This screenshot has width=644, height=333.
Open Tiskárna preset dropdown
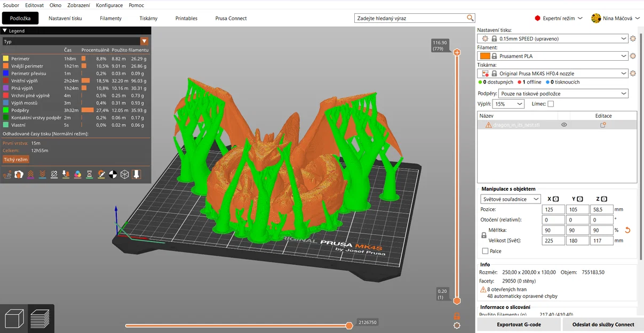click(553, 74)
